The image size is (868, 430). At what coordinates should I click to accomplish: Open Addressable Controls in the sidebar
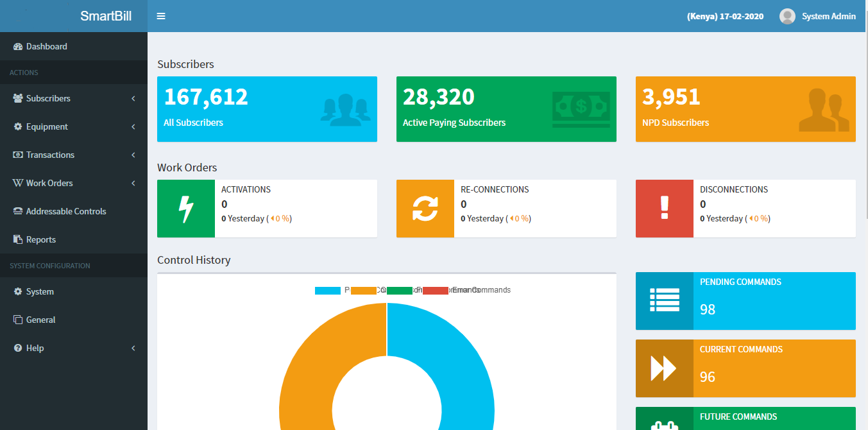coord(66,211)
